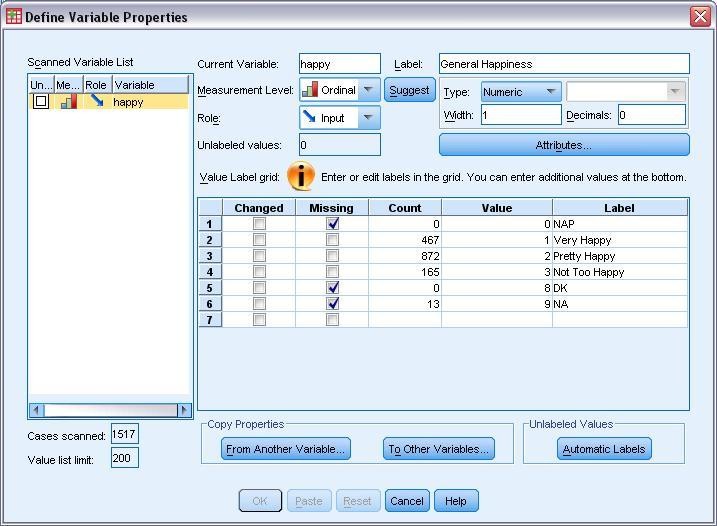Screen dimensions: 717x526
Task: Uncheck Missing checkbox for NAP row
Action: pos(332,224)
